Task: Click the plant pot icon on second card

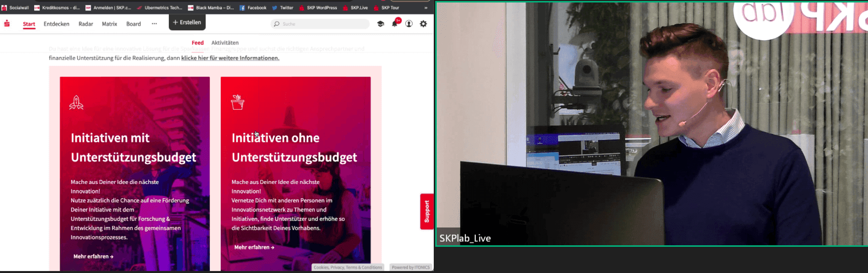Action: [x=238, y=102]
